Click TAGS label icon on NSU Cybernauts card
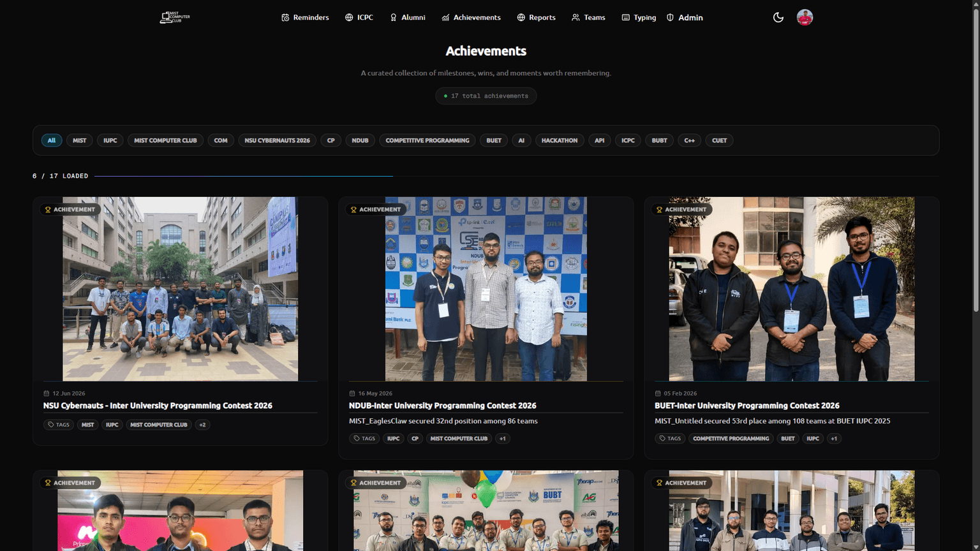Image resolution: width=980 pixels, height=551 pixels. pos(51,425)
